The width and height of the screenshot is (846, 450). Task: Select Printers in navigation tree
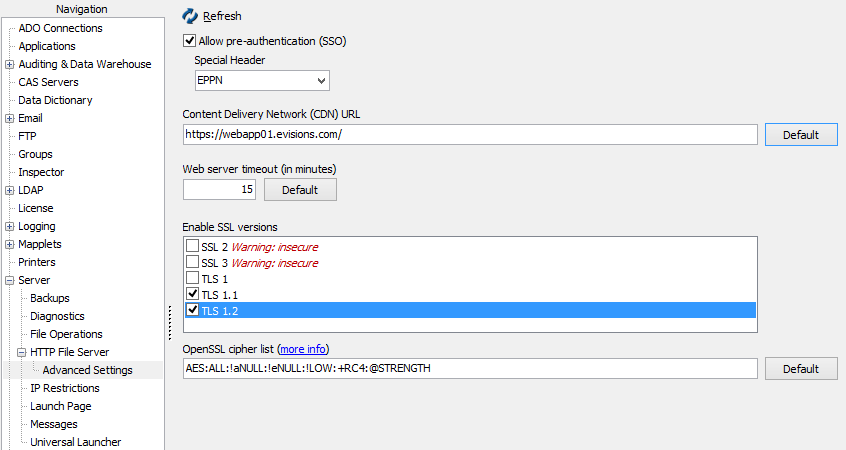[37, 262]
